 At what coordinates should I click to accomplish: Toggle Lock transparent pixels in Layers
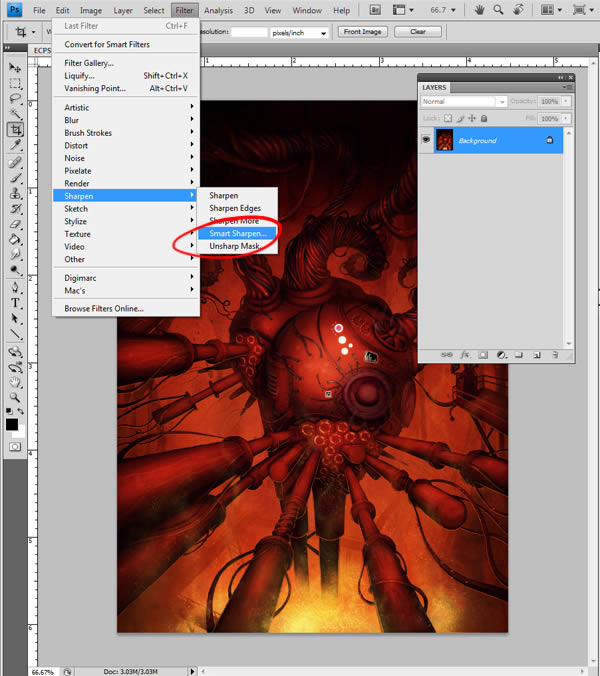click(448, 118)
